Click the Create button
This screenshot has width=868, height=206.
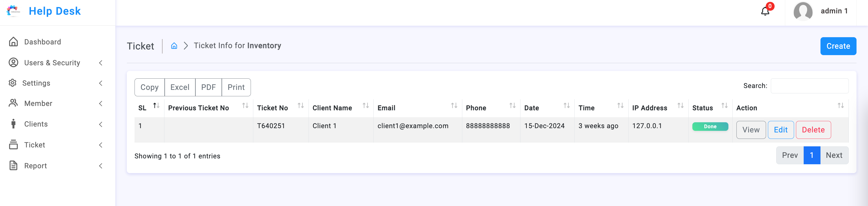[838, 46]
